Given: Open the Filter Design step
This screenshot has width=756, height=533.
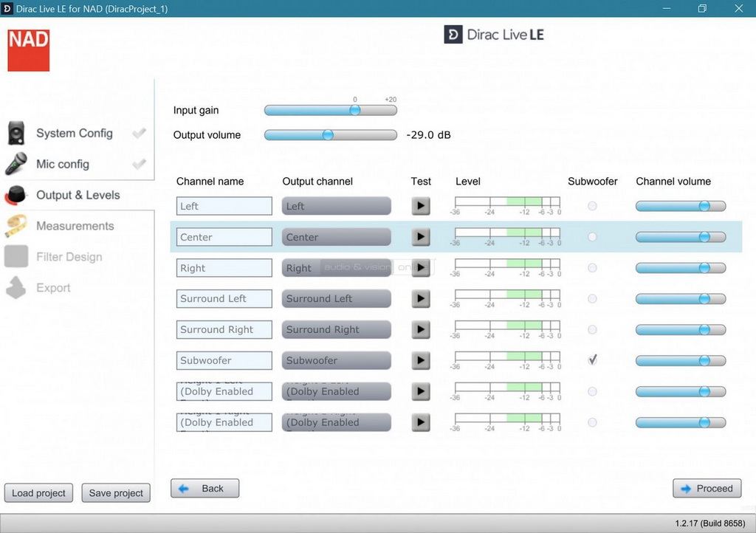Looking at the screenshot, I should pos(69,257).
